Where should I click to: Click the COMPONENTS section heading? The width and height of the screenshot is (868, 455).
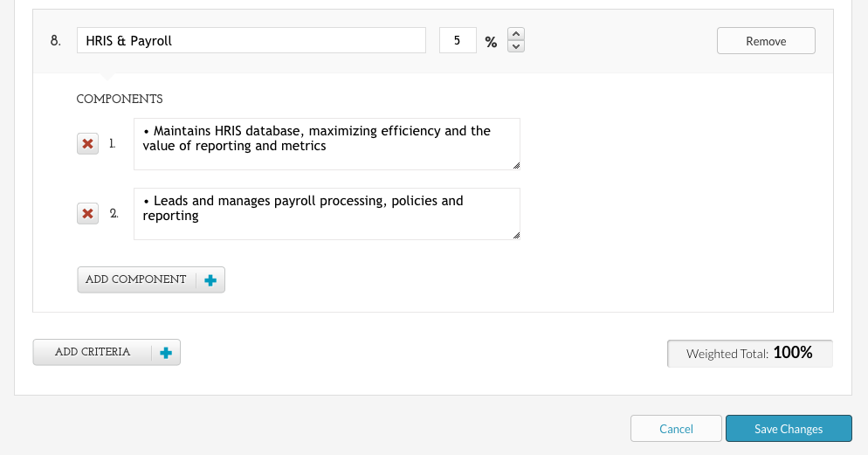point(120,99)
